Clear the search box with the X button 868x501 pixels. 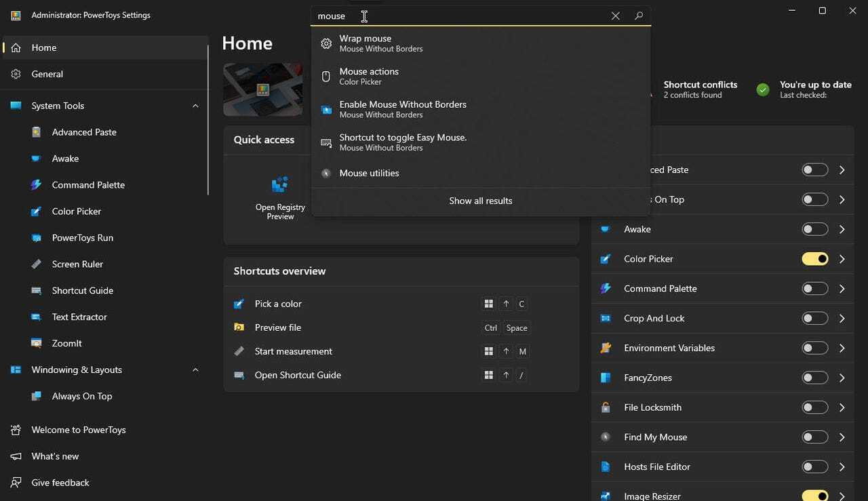pyautogui.click(x=615, y=16)
